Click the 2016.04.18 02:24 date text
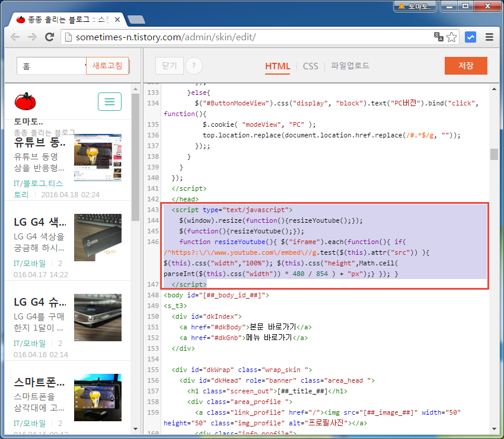 (71, 194)
